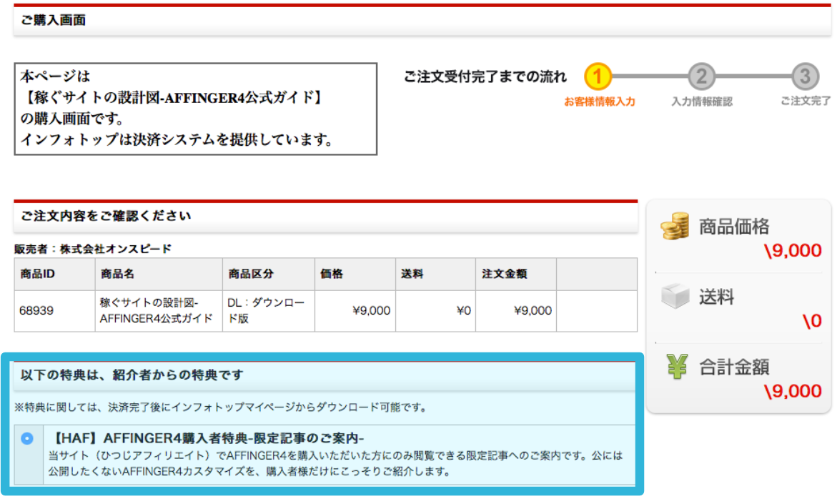Click step 3 circle ご注文完了

[805, 76]
